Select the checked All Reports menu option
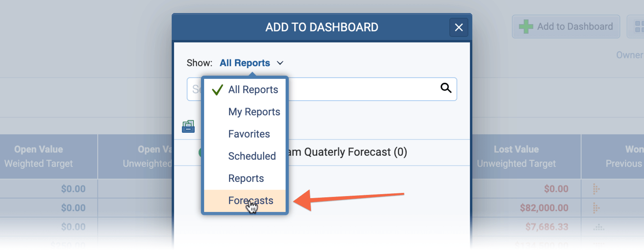 (x=253, y=90)
